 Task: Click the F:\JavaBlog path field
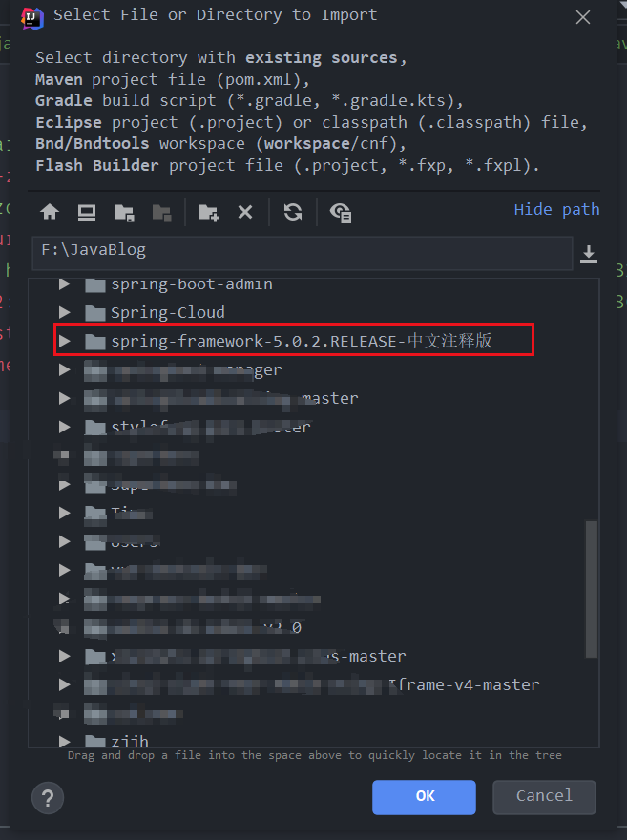(x=303, y=253)
